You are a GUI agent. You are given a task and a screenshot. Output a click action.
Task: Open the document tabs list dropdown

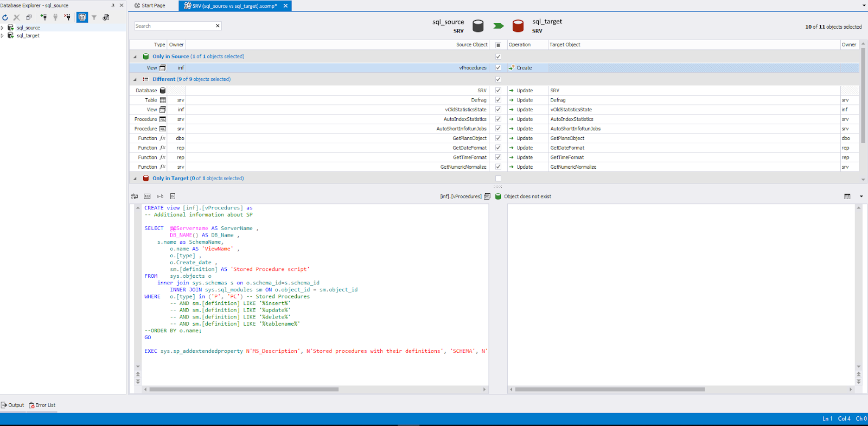point(864,5)
